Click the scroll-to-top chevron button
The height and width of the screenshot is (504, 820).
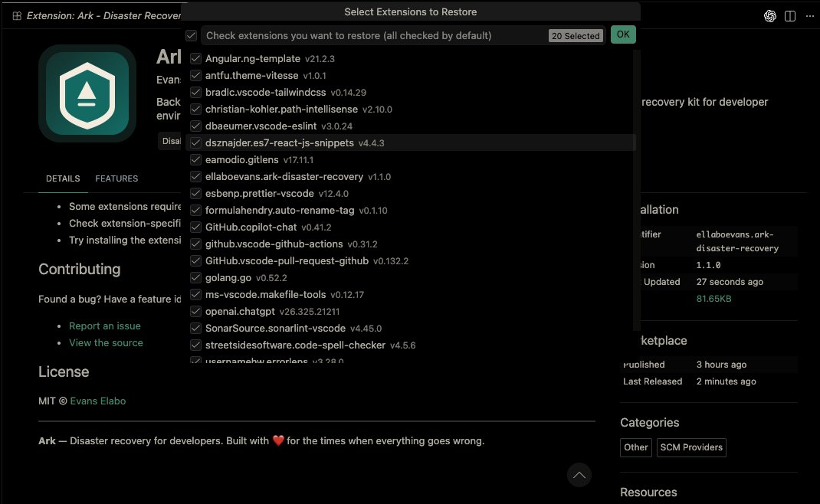[579, 475]
